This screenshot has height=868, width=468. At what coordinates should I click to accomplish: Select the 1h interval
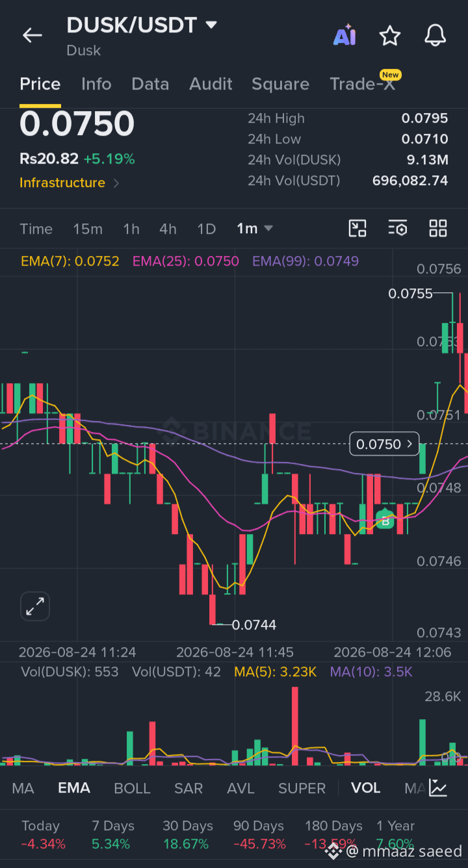pos(131,229)
